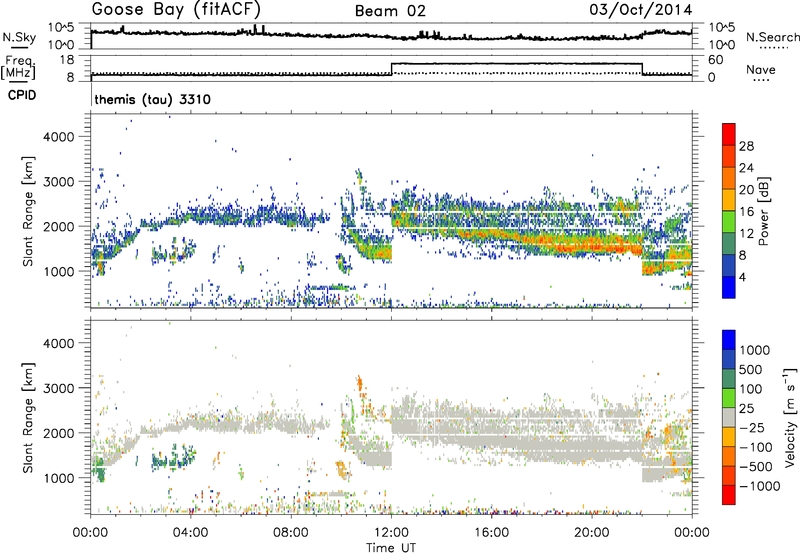Click the 'Beam 02' label
800x554 pixels.
point(390,11)
